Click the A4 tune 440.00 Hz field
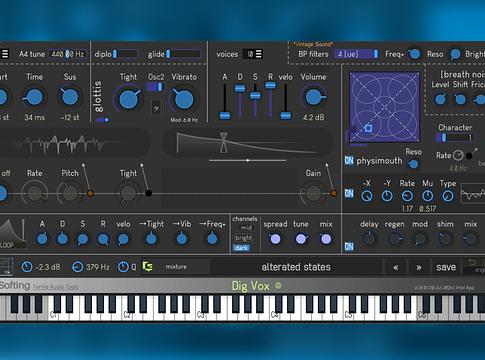Image resolution: width=485 pixels, height=360 pixels. tap(68, 54)
